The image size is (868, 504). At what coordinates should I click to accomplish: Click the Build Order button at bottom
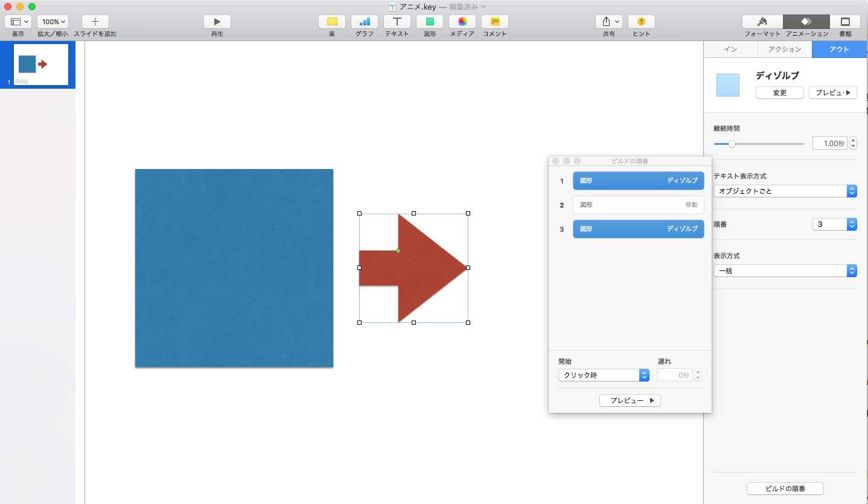coord(785,489)
